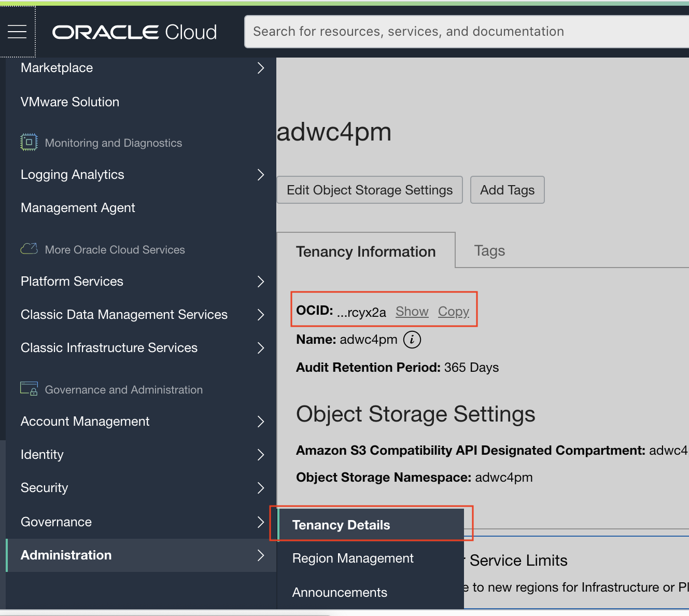Image resolution: width=689 pixels, height=616 pixels.
Task: Click the Governance and Administration section icon
Action: 29,389
